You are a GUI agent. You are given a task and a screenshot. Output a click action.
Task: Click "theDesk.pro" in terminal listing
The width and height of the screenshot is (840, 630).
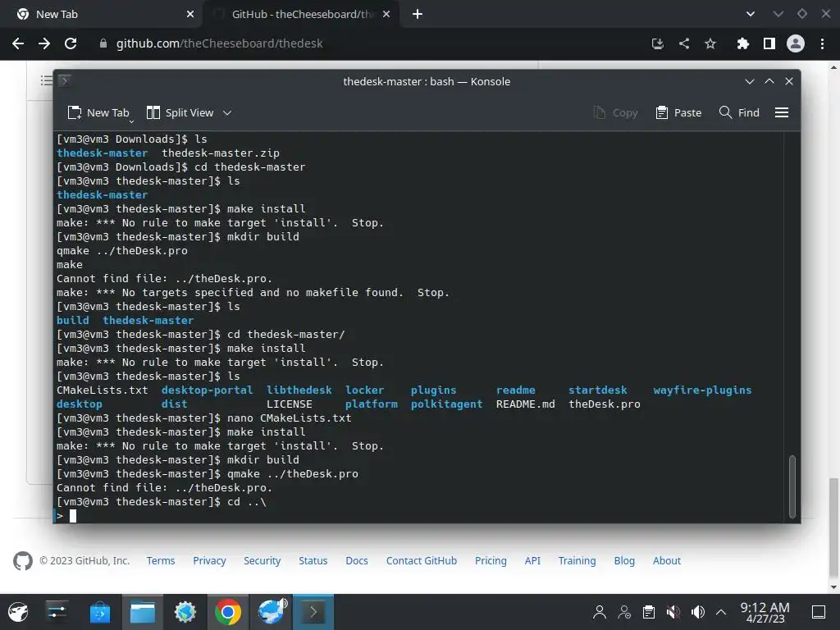pos(605,404)
